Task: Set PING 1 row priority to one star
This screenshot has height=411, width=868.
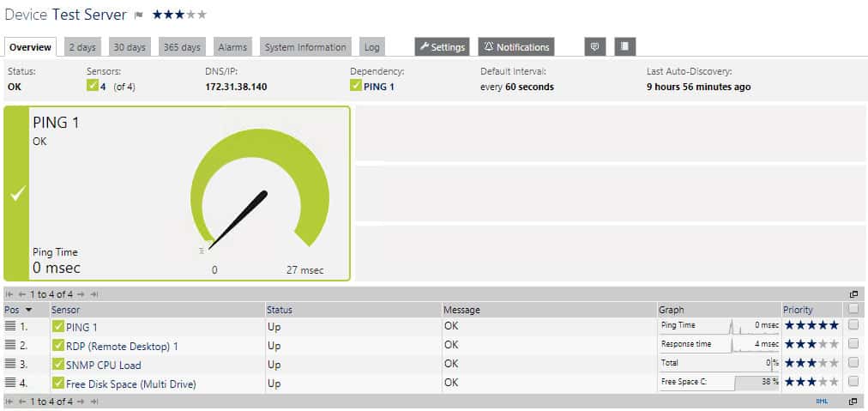Action: pos(789,325)
